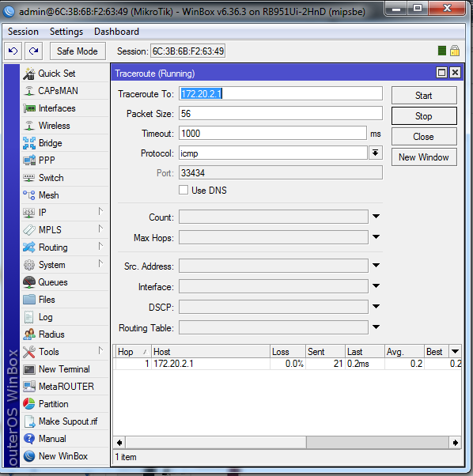Click the scrollbar right arrow

click(x=455, y=443)
